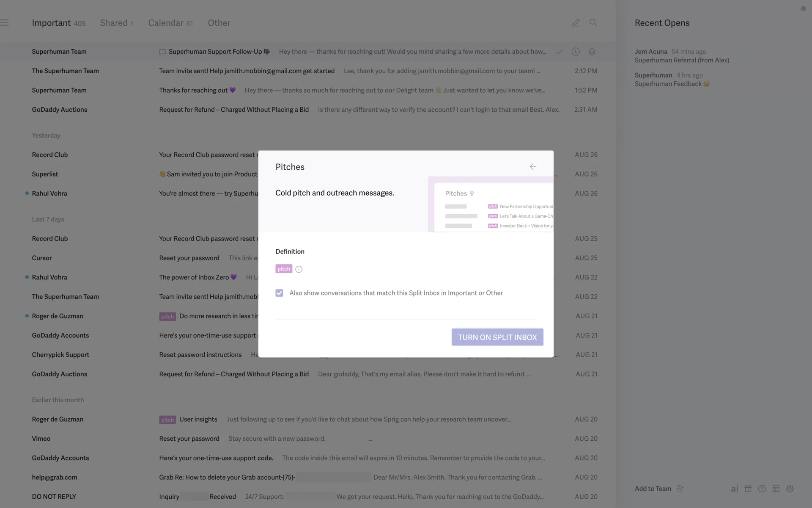Click Add to Team link

653,489
